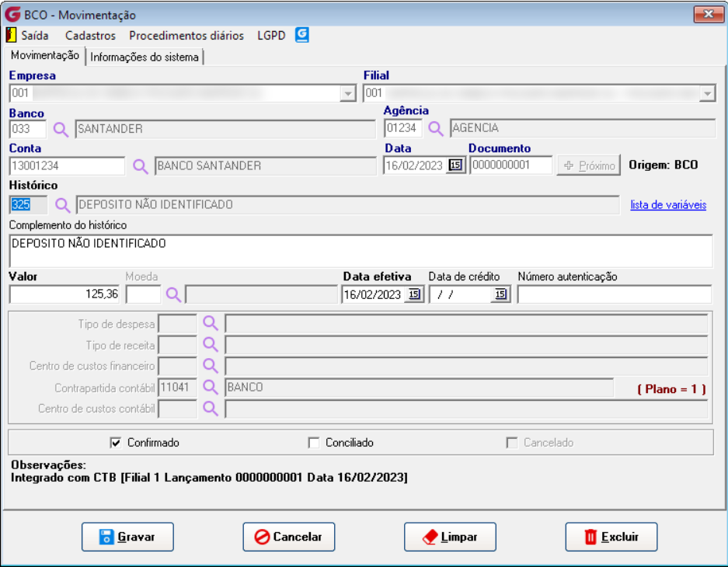728x567 pixels.
Task: Open the LGPD menu
Action: click(271, 36)
